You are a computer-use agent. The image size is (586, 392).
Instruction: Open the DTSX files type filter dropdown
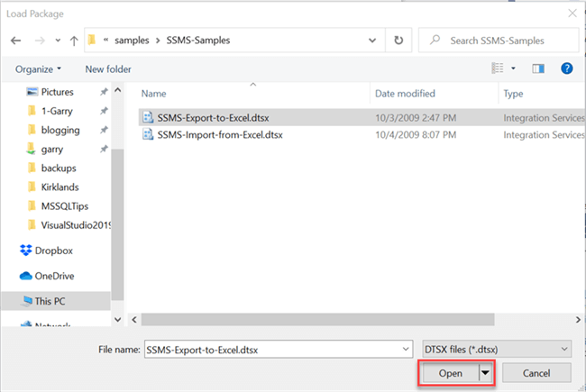[497, 350]
